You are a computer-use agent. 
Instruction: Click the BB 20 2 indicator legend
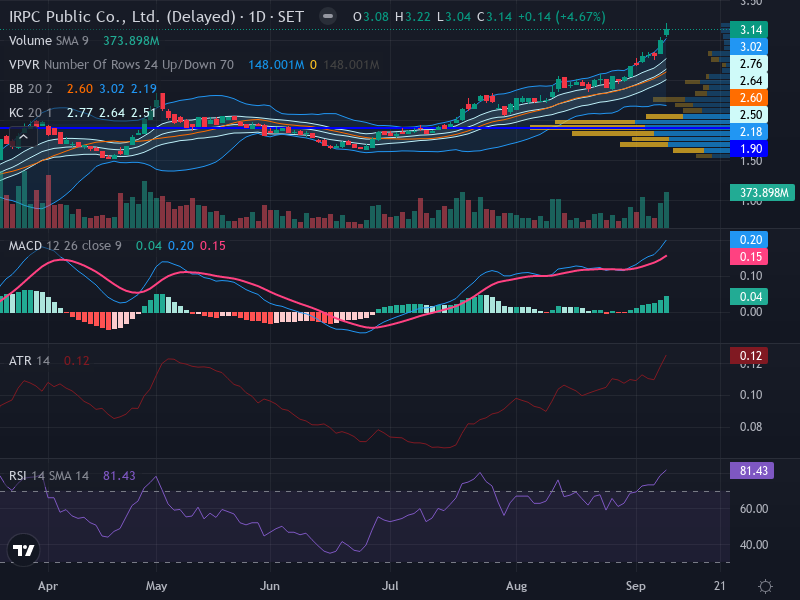[31, 89]
